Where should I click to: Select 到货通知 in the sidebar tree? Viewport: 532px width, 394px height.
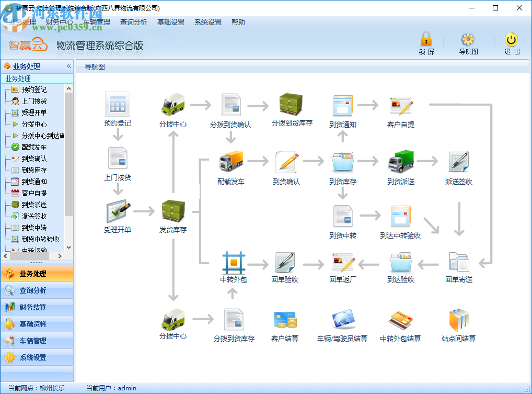click(34, 182)
